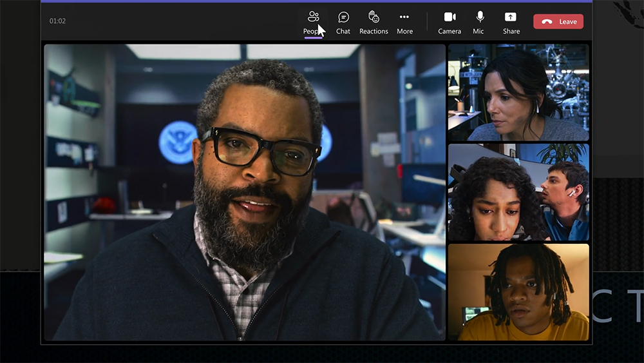This screenshot has height=363, width=644.
Task: Select the woman in lab video tile
Action: [518, 92]
